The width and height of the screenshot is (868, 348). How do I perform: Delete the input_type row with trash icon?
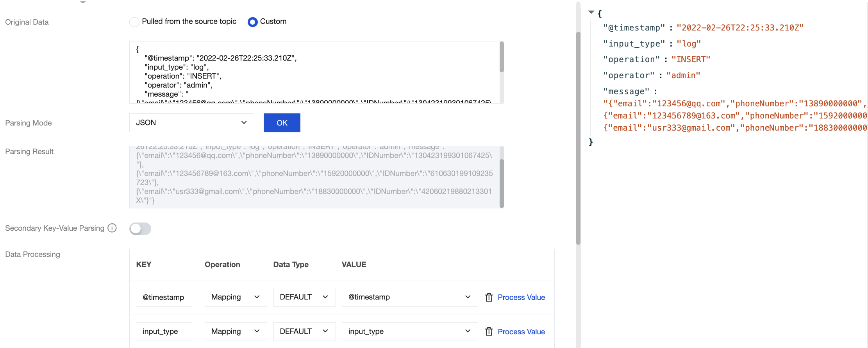[489, 332]
